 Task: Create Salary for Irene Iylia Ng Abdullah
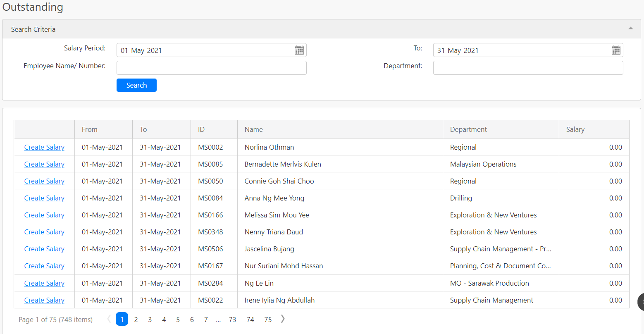(44, 300)
